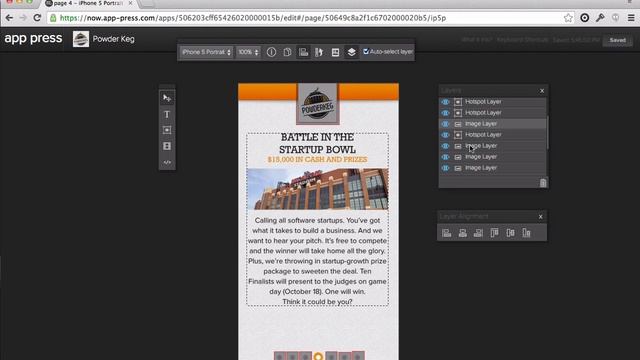The image size is (640, 360).
Task: Hide the topmost Hotspot Layer via eye icon
Action: (x=445, y=102)
